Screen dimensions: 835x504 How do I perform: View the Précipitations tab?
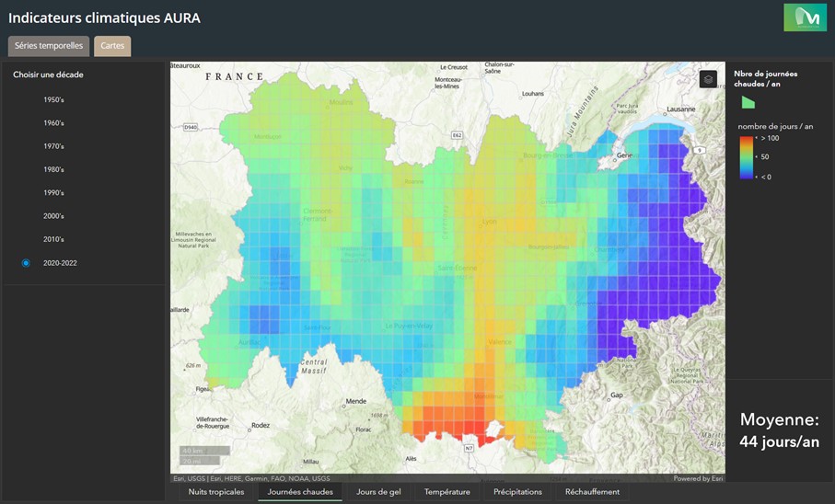517,492
